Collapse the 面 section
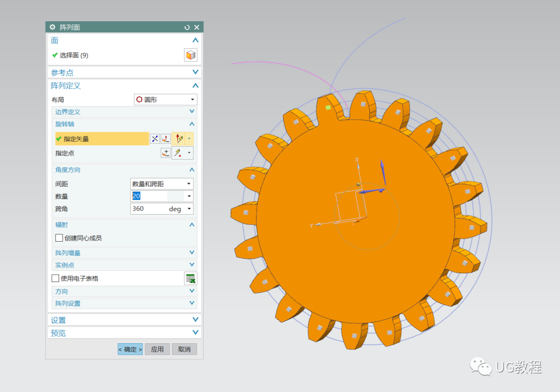 pos(195,40)
